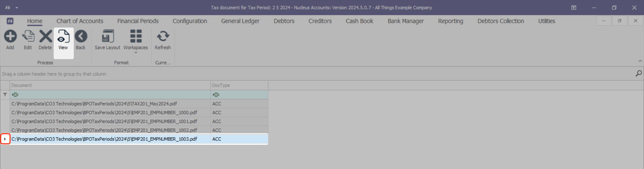Viewport: 644px width, 169px height.
Task: Click Save Layout in the ribbon
Action: (x=107, y=40)
